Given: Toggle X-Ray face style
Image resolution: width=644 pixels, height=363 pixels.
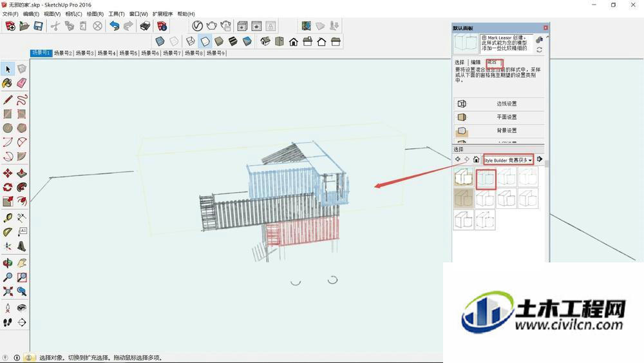Looking at the screenshot, I should point(160,41).
